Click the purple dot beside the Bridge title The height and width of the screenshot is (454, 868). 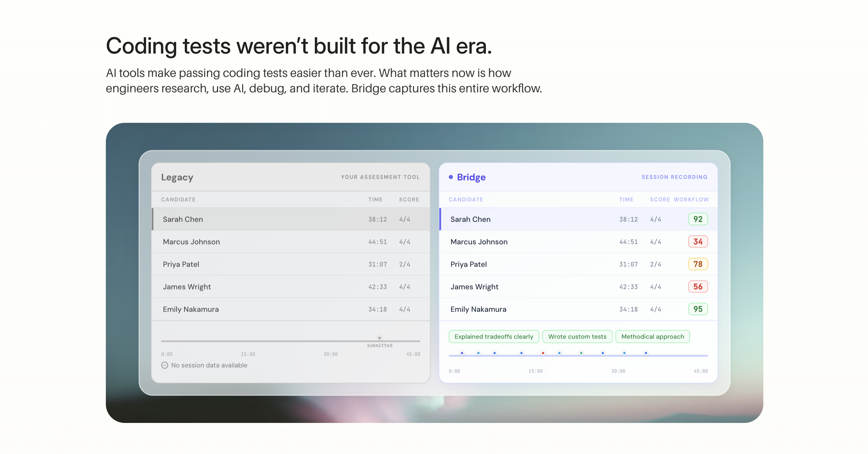[x=451, y=177]
